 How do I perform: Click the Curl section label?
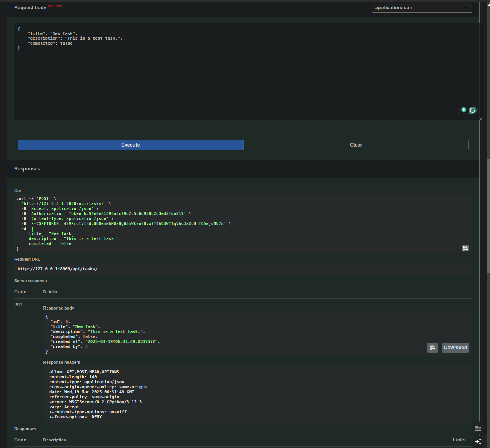point(18,191)
